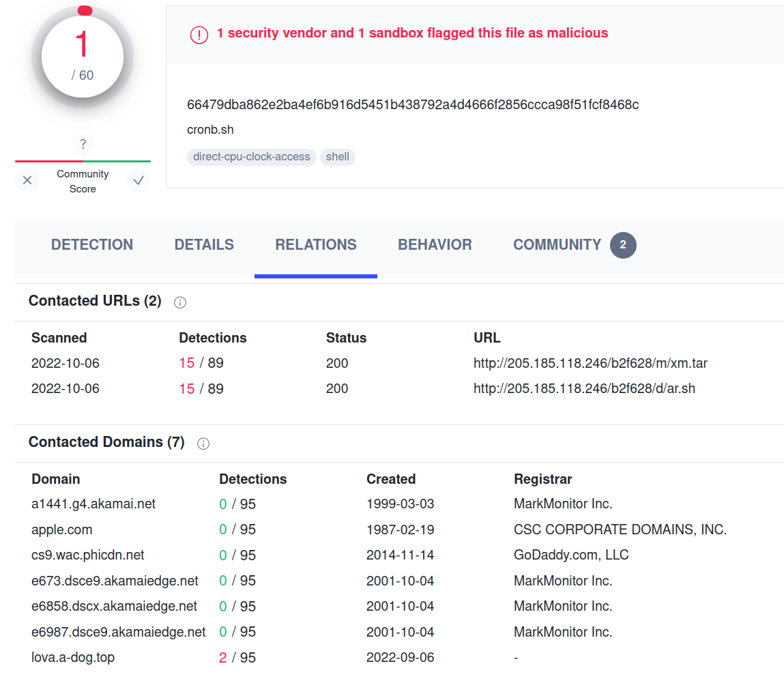
Task: Click the shell tag
Action: click(x=338, y=157)
